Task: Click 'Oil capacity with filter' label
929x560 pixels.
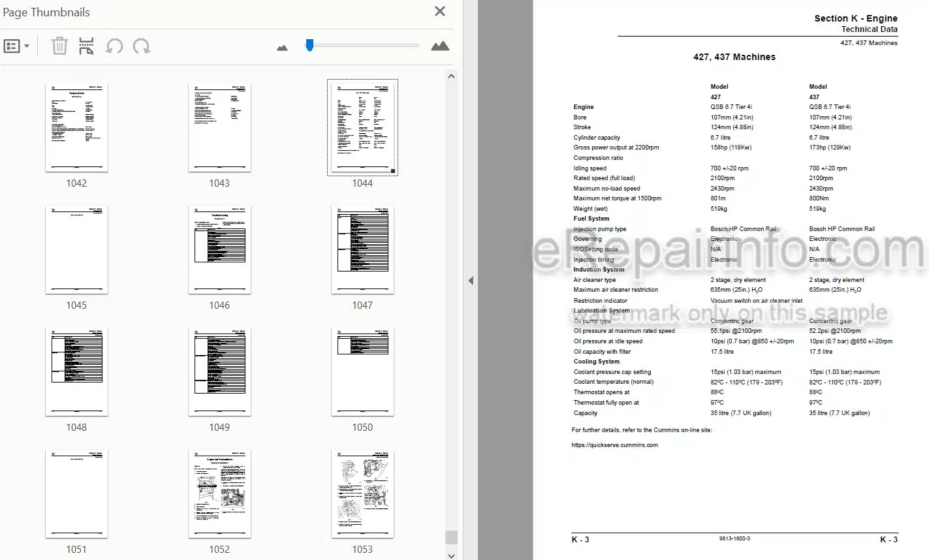Action: [x=602, y=352]
